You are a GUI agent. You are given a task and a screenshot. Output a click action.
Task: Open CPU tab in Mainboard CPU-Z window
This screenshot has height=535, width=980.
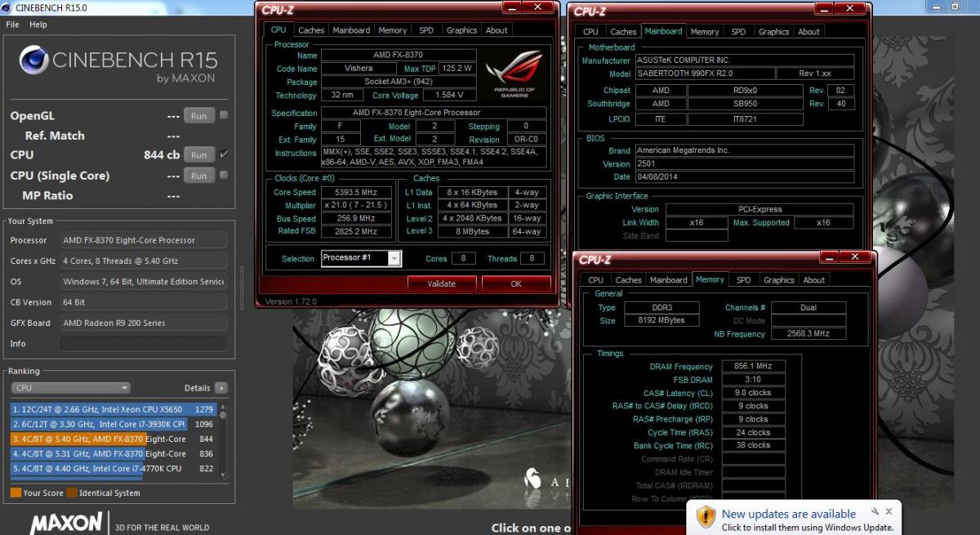tap(590, 32)
